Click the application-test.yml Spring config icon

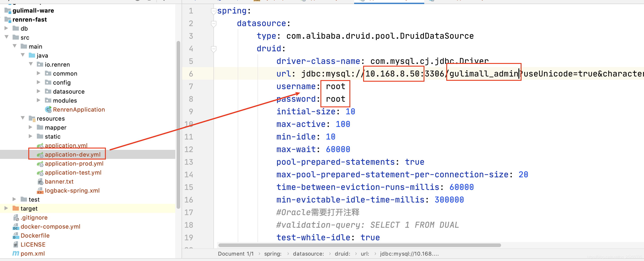[40, 173]
